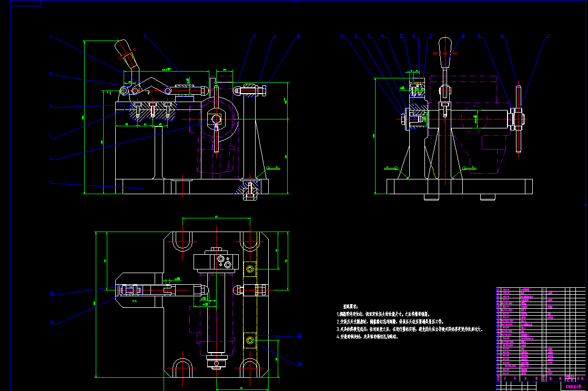Select part balloon number 14
Image resolution: width=588 pixels, height=391 pixels.
click(382, 36)
